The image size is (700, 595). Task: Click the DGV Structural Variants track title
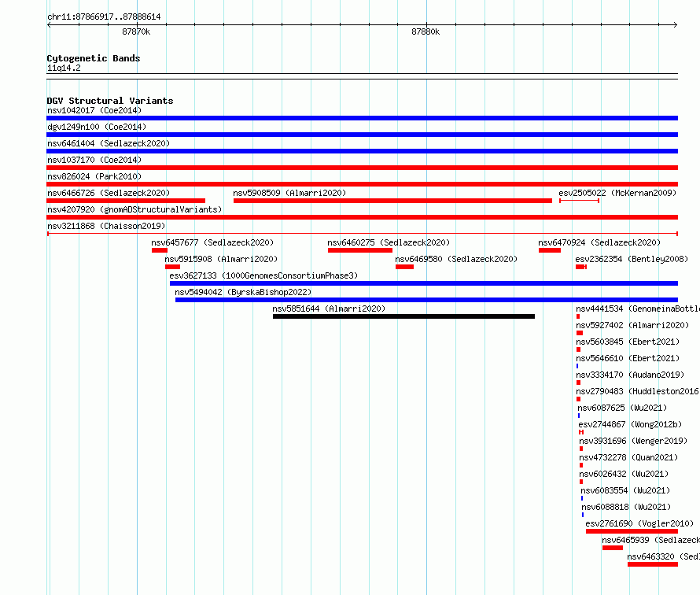point(110,101)
